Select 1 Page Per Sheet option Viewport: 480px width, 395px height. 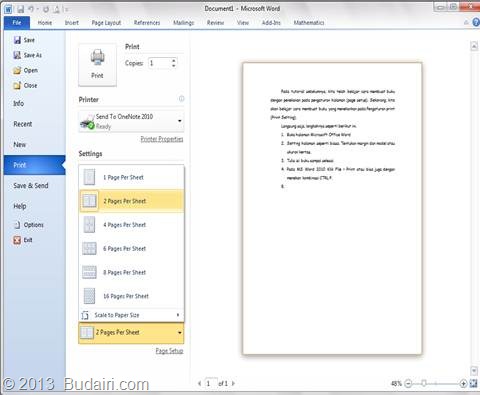131,177
